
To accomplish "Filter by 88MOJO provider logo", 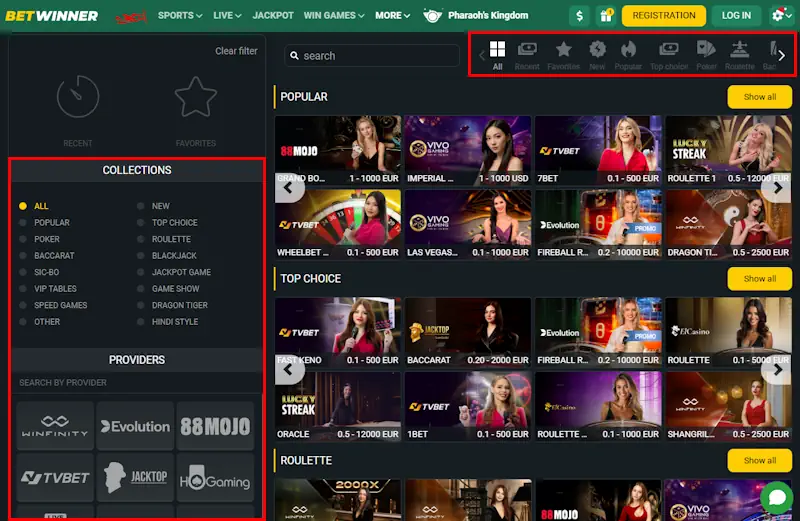I will [x=215, y=426].
